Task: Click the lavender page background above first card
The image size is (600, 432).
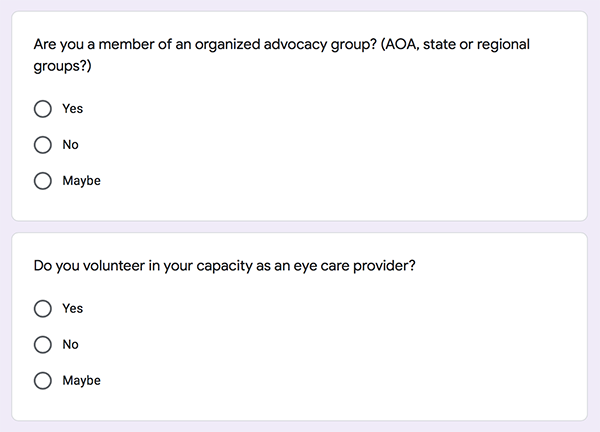Action: click(x=300, y=5)
